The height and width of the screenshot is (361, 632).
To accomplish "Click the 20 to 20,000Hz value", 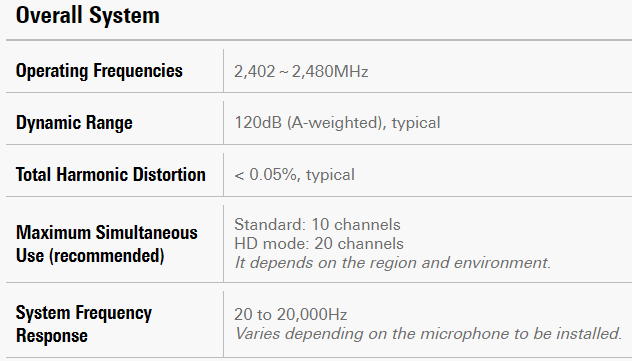I will click(291, 314).
